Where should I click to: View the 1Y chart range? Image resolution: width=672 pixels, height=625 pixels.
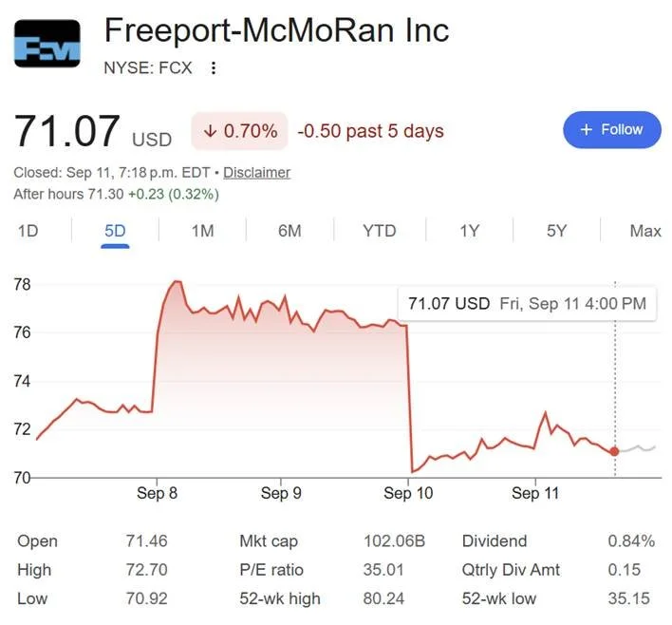point(469,231)
